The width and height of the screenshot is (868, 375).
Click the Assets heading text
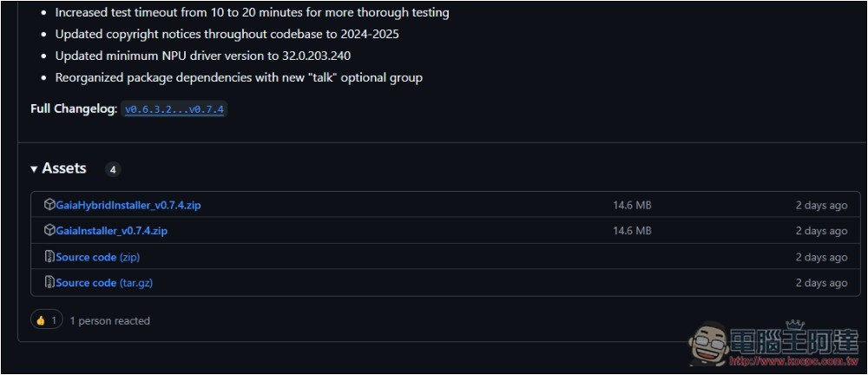point(64,168)
